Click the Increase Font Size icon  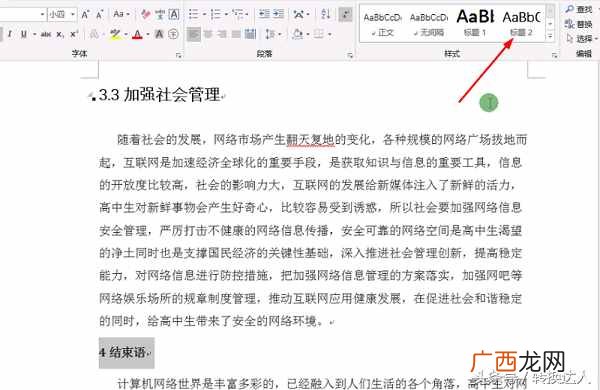pos(85,15)
